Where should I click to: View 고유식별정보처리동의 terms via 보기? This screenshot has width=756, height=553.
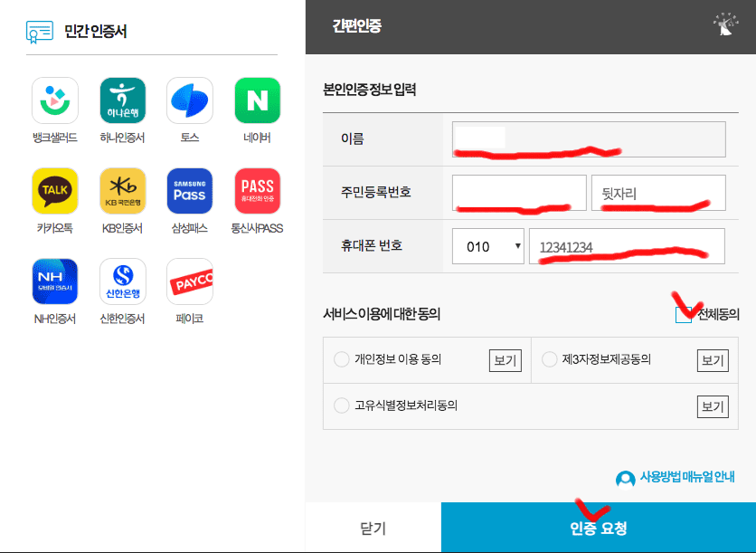click(x=713, y=406)
